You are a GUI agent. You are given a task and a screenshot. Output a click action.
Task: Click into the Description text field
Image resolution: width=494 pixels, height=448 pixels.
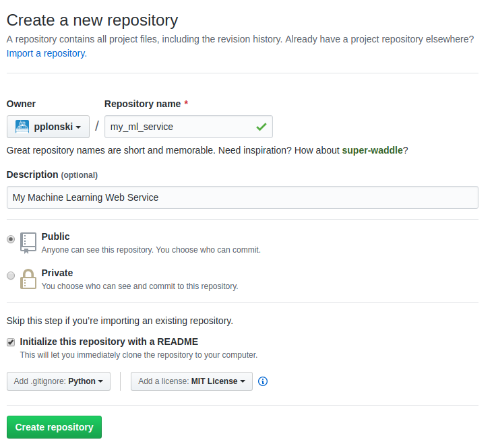coord(242,197)
